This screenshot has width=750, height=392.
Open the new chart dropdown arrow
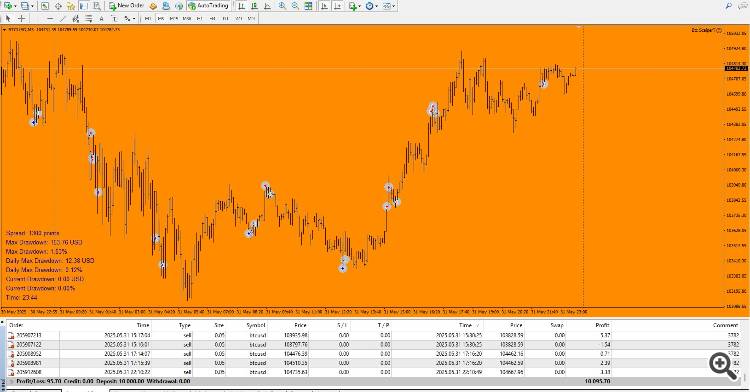tap(15, 7)
